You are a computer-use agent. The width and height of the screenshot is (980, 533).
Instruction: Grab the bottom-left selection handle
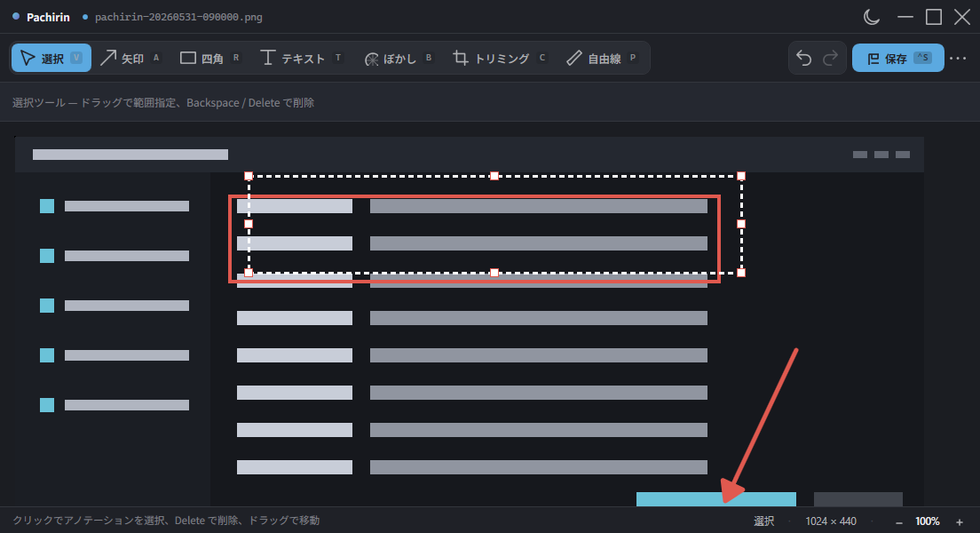[249, 272]
